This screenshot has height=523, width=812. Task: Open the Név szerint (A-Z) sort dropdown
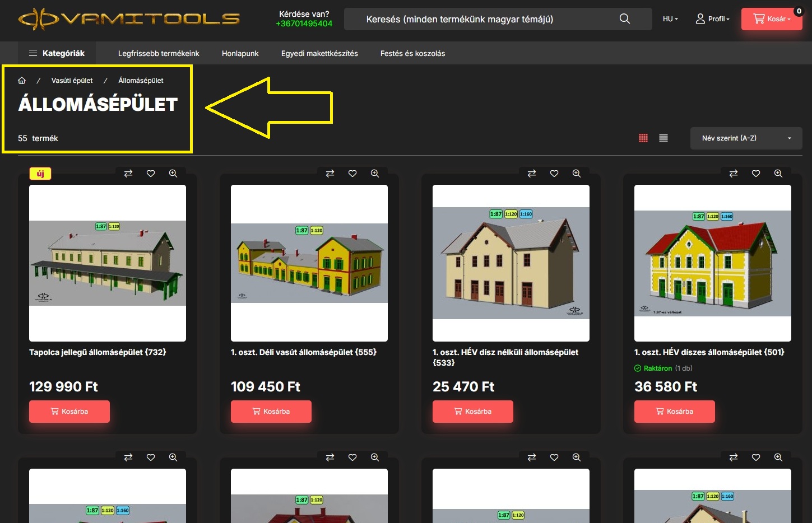746,138
